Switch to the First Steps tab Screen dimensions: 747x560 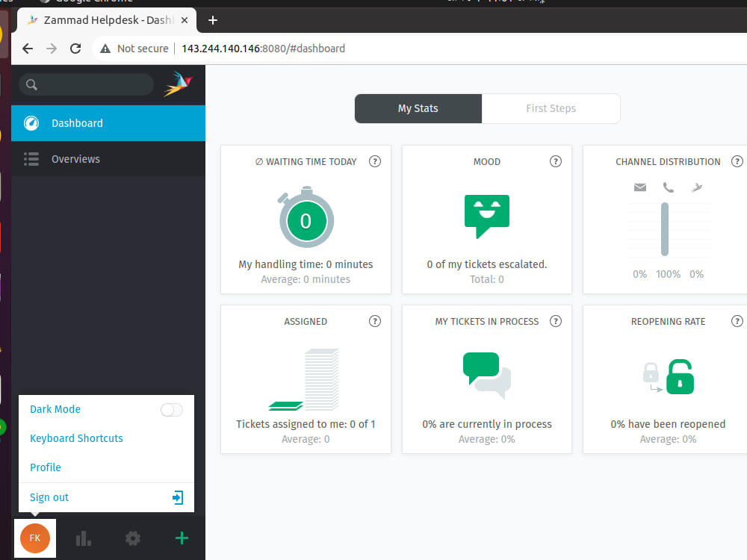(551, 108)
